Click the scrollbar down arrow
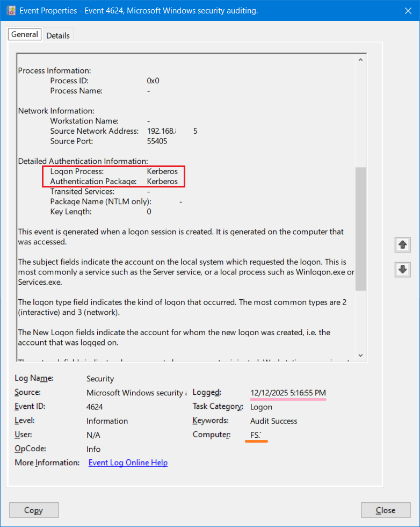Screen dimensions: 420x527 click(x=360, y=355)
